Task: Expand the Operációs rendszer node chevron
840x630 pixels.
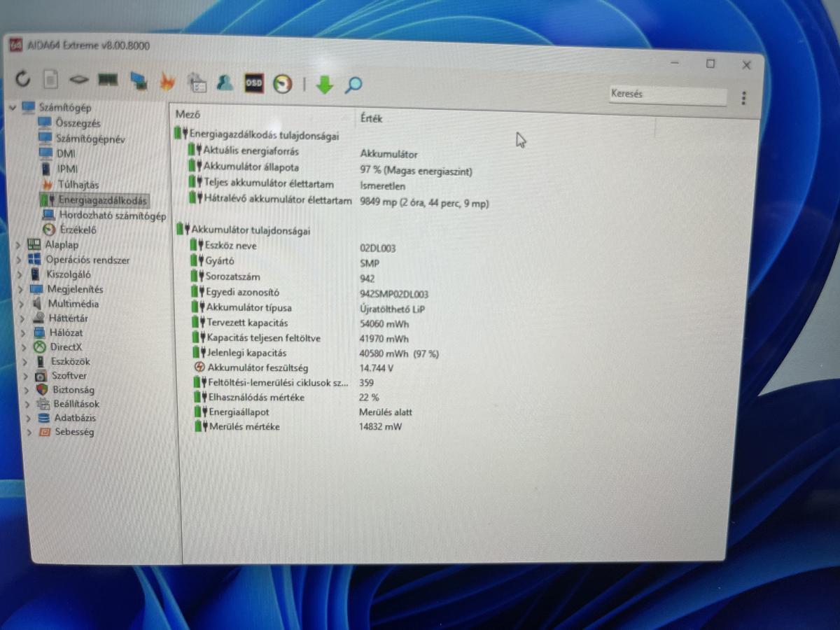Action: point(19,260)
